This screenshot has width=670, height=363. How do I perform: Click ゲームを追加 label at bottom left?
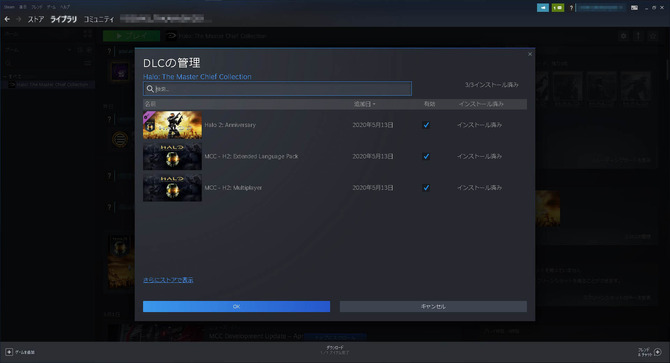[25, 352]
